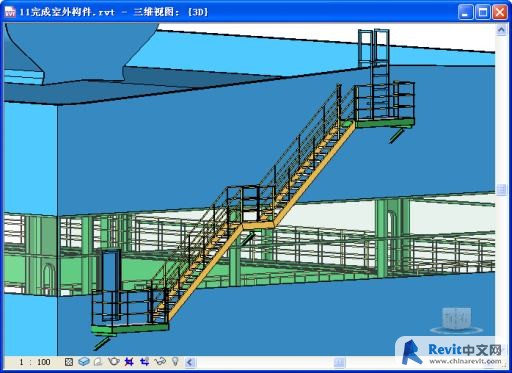
Task: Click the horizontal scrollbar thumb
Action: point(339,362)
